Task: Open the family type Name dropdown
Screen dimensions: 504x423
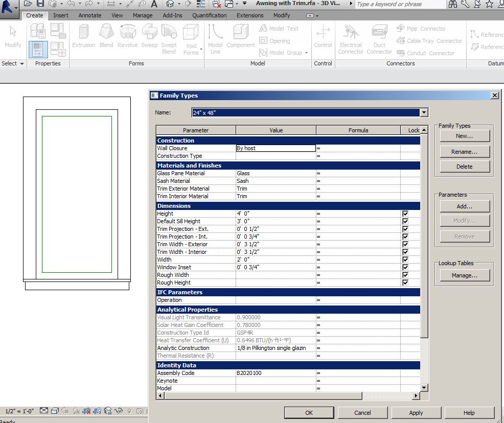Action: tap(423, 112)
